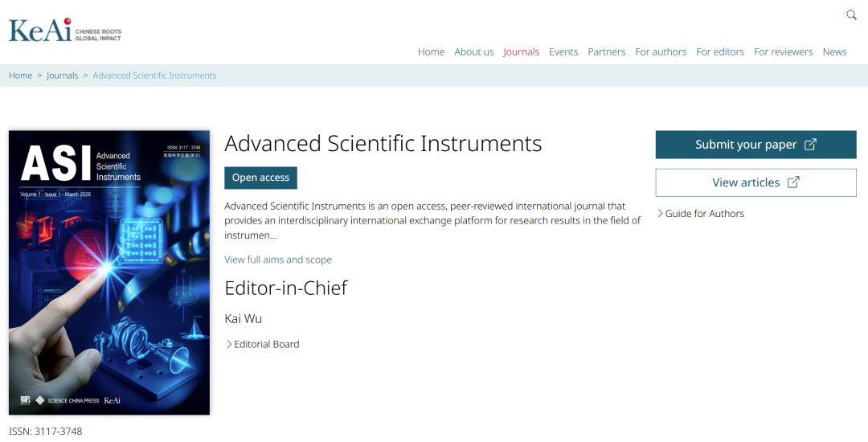Open the News section
Screen dimensions: 868x442
834,51
